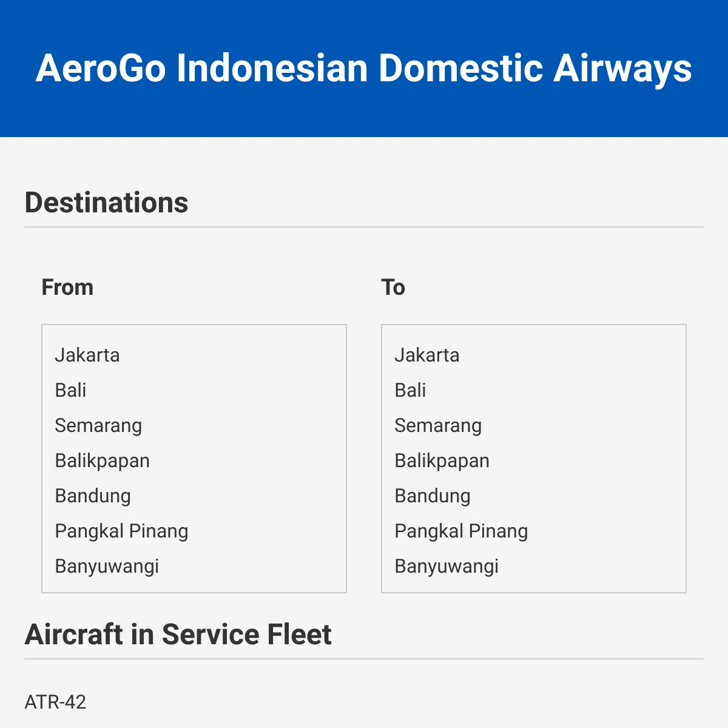
Task: Select Balikpapan in the From list
Action: point(194,460)
